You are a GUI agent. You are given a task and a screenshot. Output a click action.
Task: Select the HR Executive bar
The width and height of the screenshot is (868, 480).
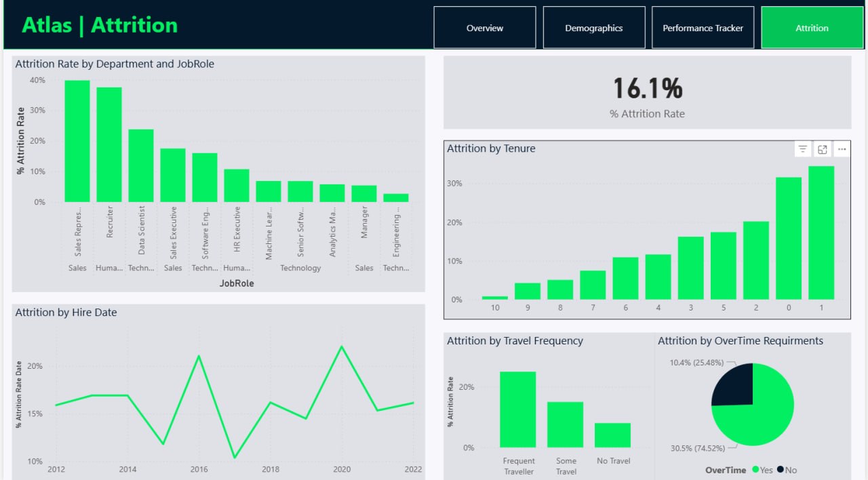click(237, 186)
